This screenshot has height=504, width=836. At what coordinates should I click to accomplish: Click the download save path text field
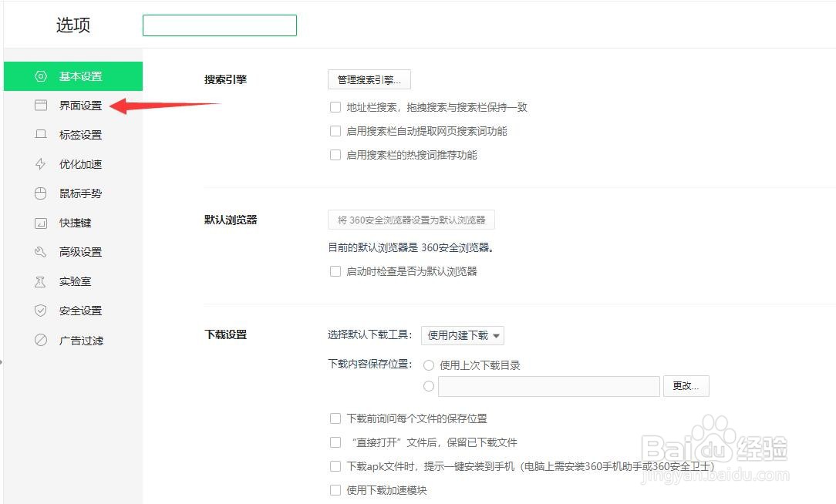tap(549, 386)
